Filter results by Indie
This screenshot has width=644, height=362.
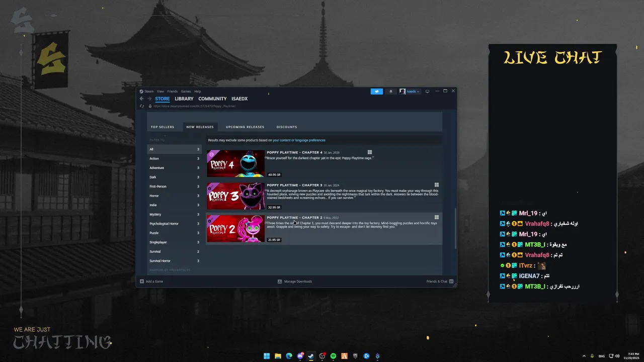175,205
